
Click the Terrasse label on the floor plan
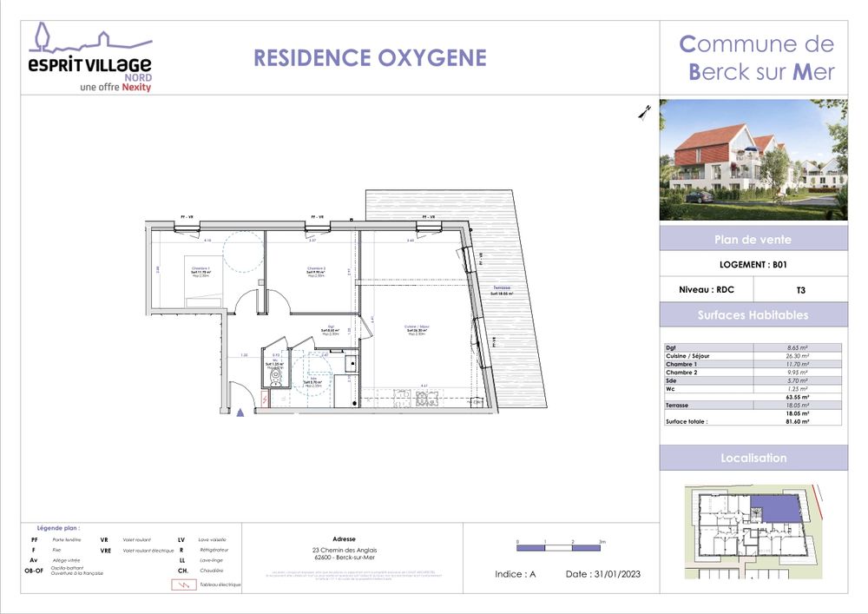[x=501, y=288]
